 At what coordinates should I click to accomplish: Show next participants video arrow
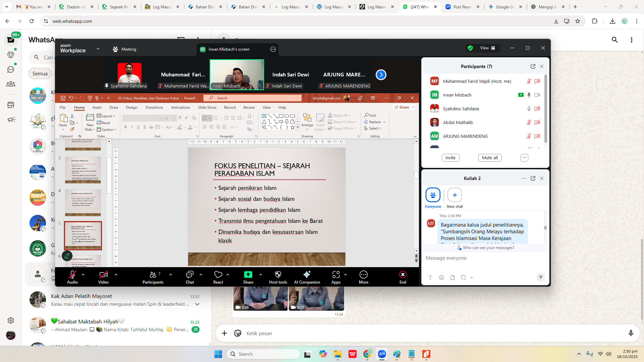(381, 75)
